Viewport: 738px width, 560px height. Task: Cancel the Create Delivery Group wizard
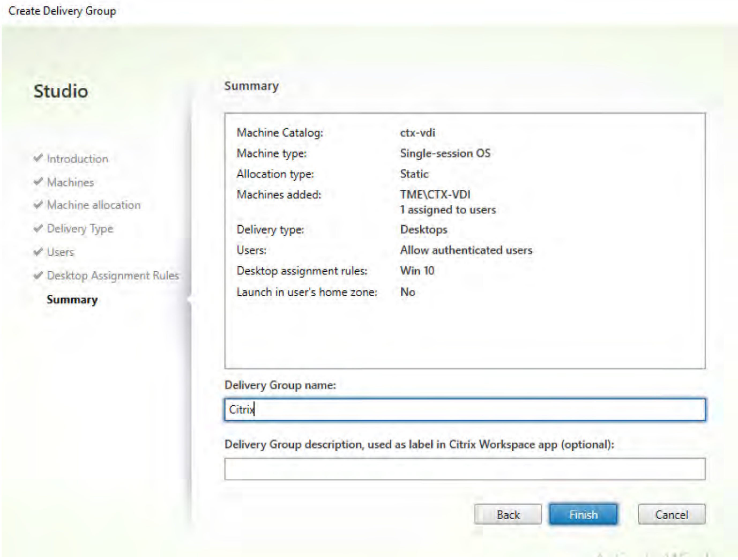(671, 514)
